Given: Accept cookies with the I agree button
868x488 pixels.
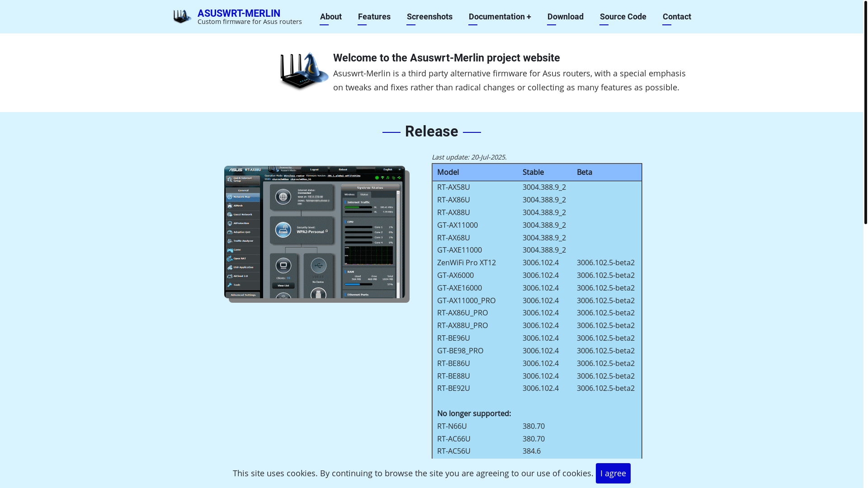Looking at the screenshot, I should (x=613, y=473).
